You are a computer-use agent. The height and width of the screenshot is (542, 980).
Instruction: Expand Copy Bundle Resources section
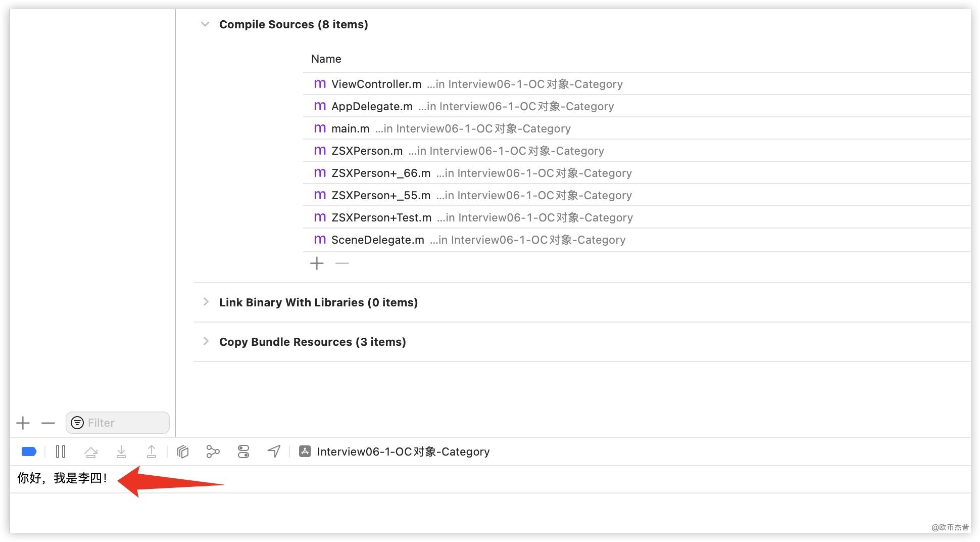(206, 342)
